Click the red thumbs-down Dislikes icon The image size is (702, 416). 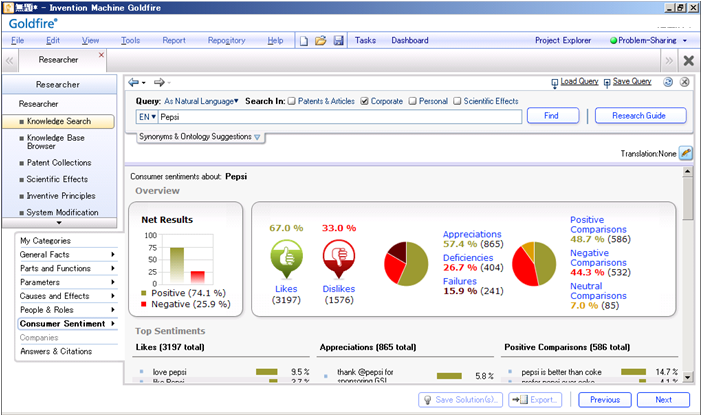[339, 258]
